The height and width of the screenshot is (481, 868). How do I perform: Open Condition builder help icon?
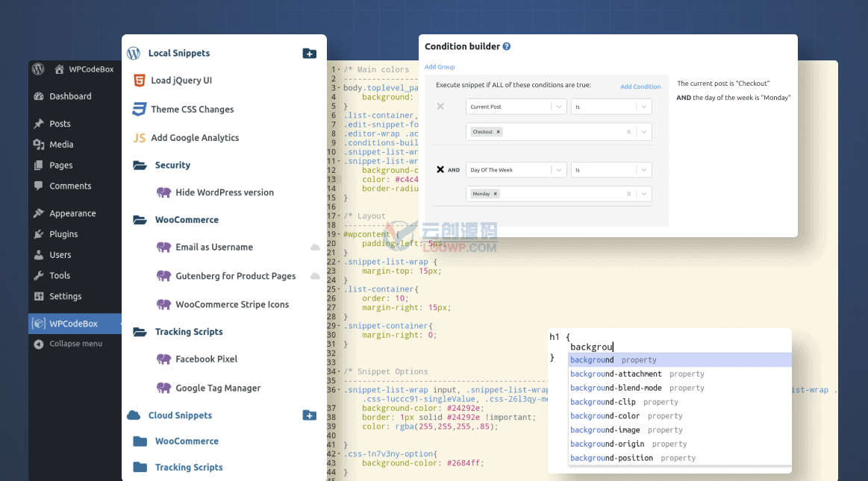pyautogui.click(x=507, y=46)
